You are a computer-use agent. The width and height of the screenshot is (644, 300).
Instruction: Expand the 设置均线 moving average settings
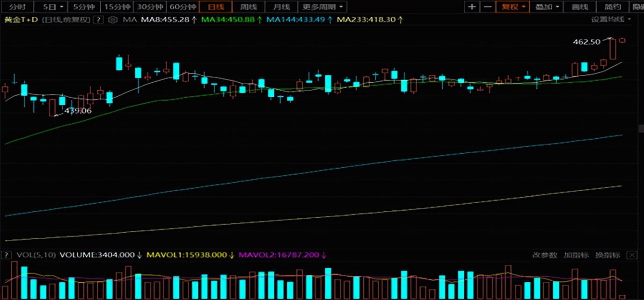tap(611, 19)
